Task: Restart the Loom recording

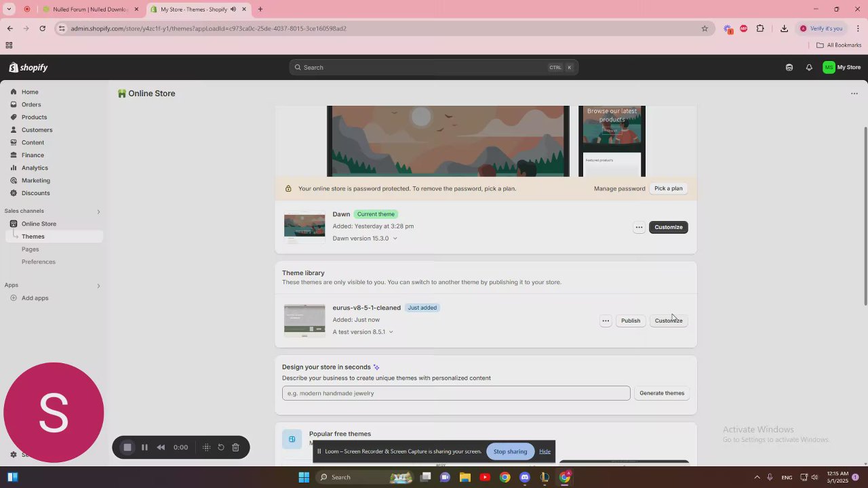Action: tap(221, 447)
